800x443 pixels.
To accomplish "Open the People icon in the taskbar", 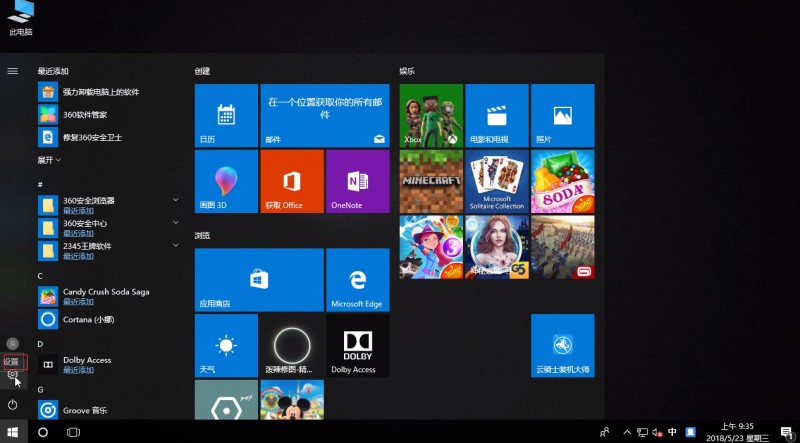I will tap(605, 432).
